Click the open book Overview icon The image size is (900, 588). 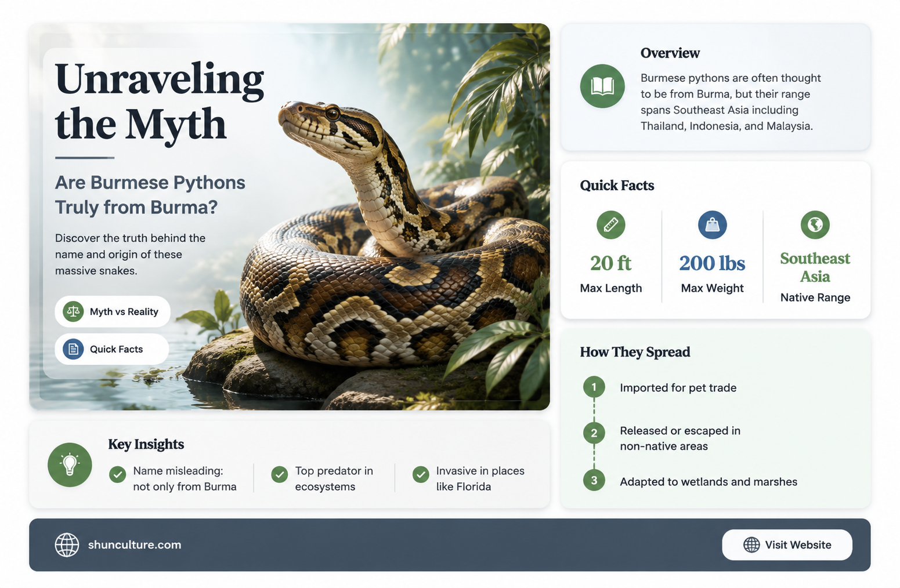[602, 86]
